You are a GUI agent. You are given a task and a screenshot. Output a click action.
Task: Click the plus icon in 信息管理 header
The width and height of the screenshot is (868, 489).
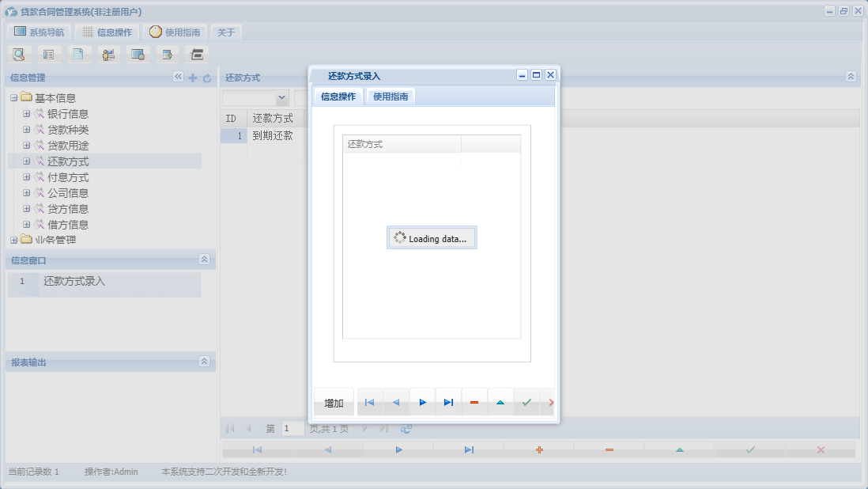[193, 78]
